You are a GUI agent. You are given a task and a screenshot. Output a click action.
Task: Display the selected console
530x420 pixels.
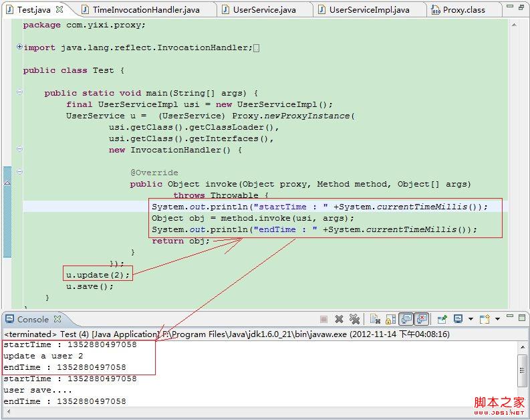458,319
